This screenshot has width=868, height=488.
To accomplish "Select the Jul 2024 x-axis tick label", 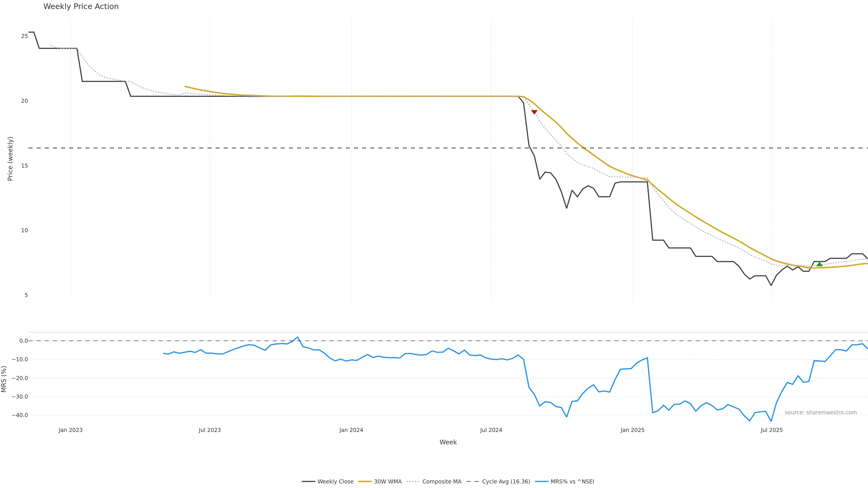I will pos(491,430).
